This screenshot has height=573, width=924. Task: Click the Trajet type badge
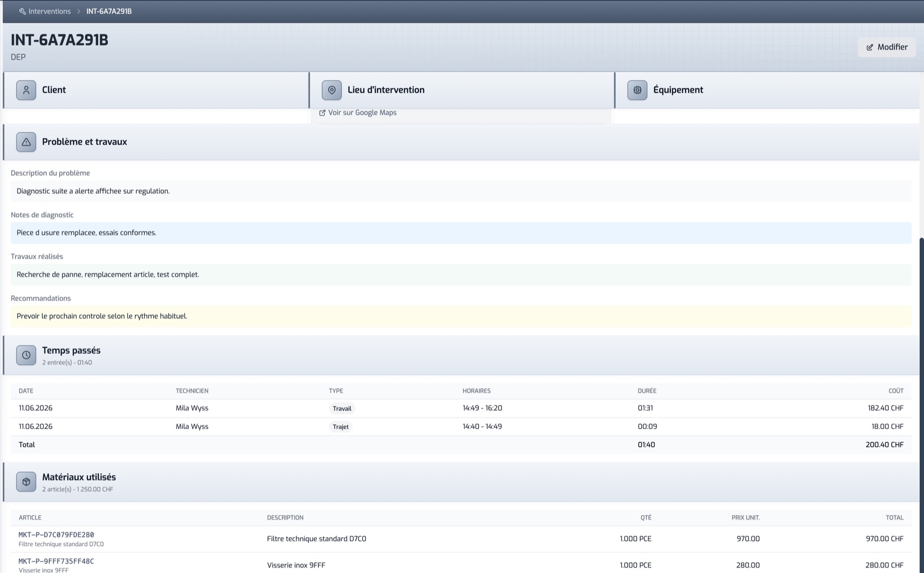pos(340,427)
